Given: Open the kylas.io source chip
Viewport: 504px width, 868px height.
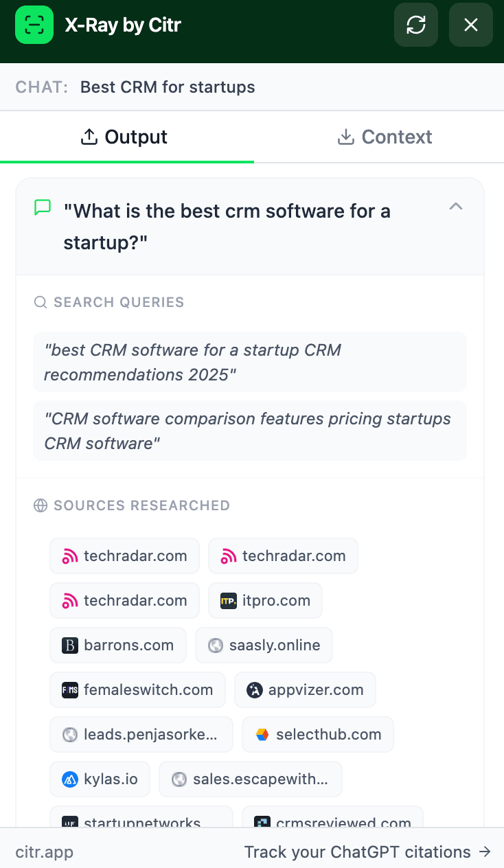Looking at the screenshot, I should [100, 779].
